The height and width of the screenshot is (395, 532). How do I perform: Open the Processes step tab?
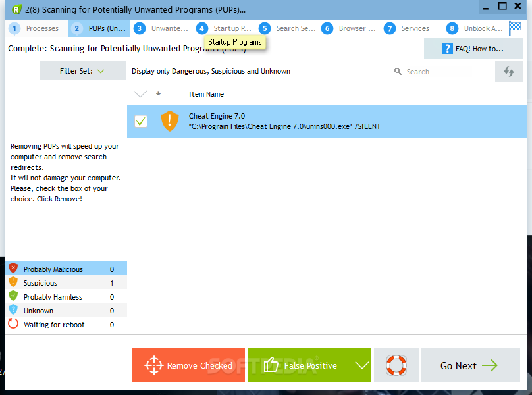(x=37, y=28)
